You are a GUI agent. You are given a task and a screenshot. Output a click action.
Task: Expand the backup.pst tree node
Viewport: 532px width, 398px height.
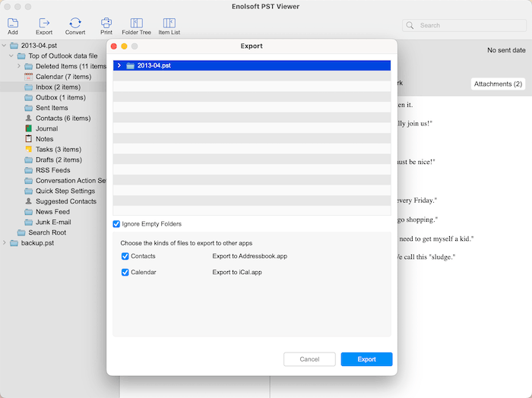[5, 243]
